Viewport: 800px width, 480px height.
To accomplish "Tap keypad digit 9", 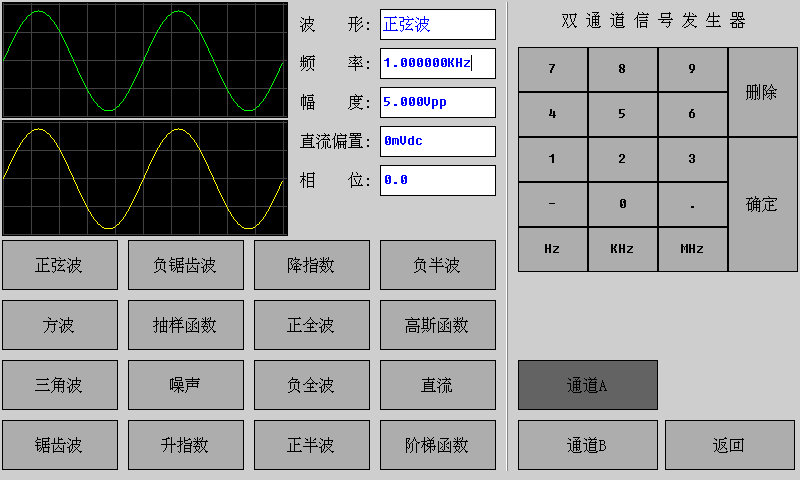I will click(692, 69).
